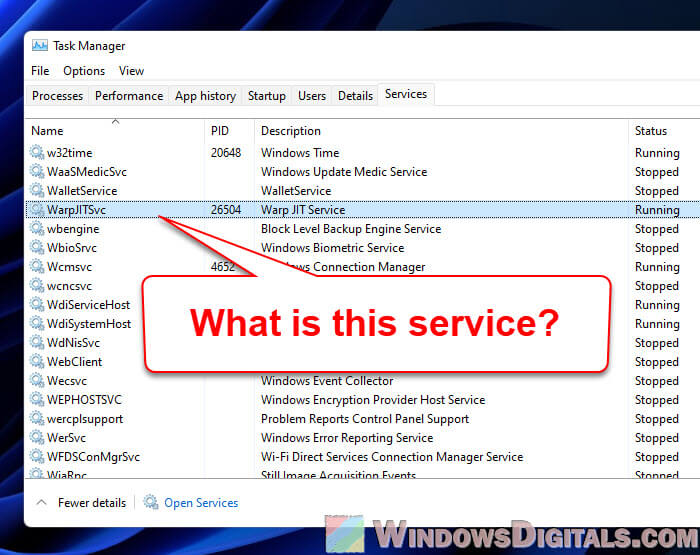Click the gear icon beside Wcmsvc

(37, 267)
